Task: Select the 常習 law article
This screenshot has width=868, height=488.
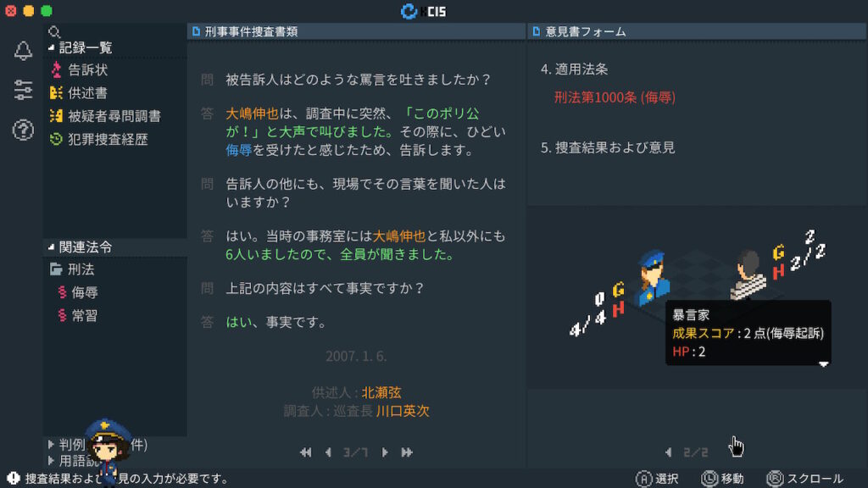Action: 78,315
